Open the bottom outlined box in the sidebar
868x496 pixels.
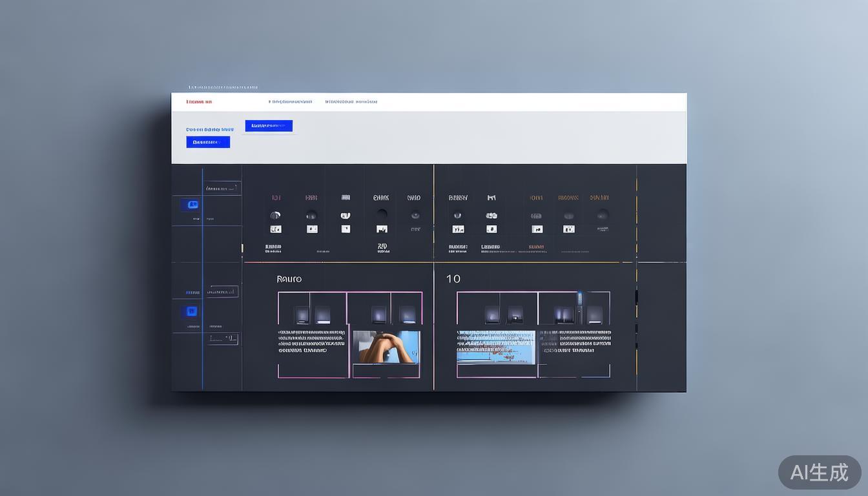[x=223, y=338]
